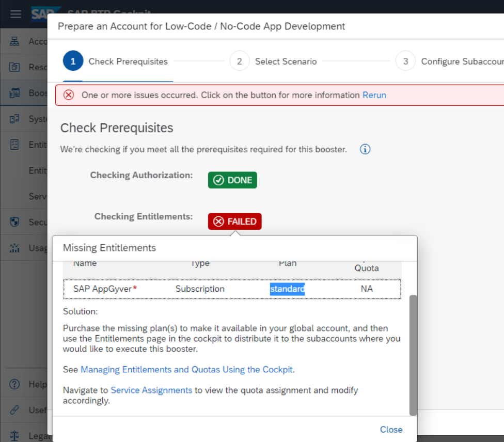504x442 pixels.
Task: Click highlighted standard plan cell
Action: coord(287,289)
